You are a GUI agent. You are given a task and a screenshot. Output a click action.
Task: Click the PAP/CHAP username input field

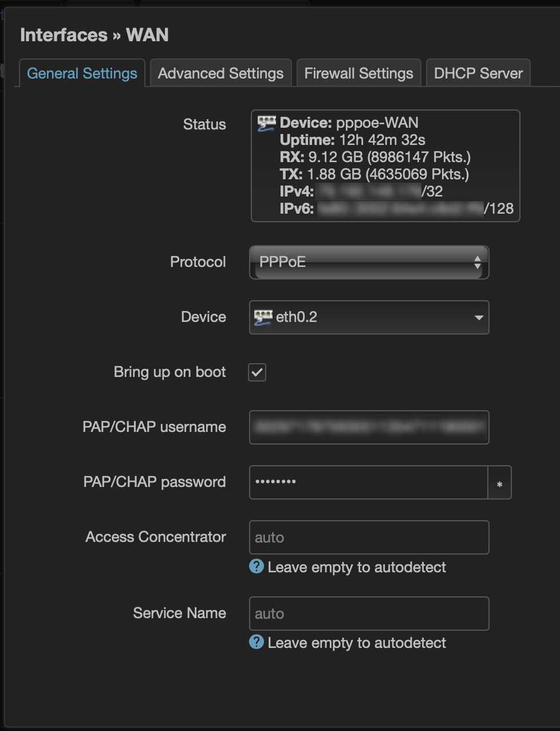pyautogui.click(x=369, y=427)
